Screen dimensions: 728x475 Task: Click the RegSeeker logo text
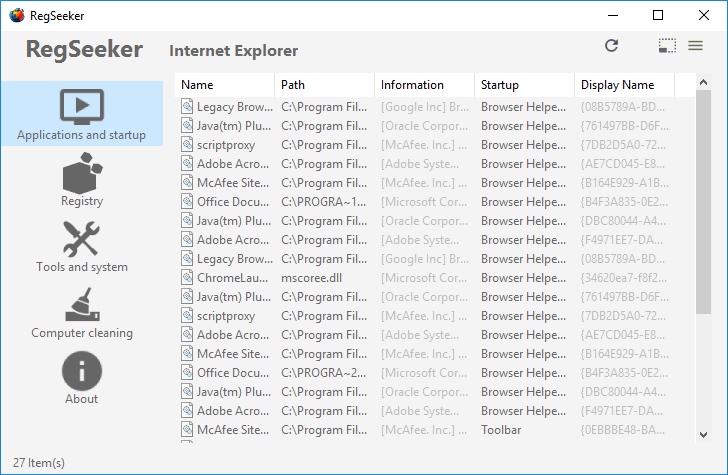click(x=84, y=49)
